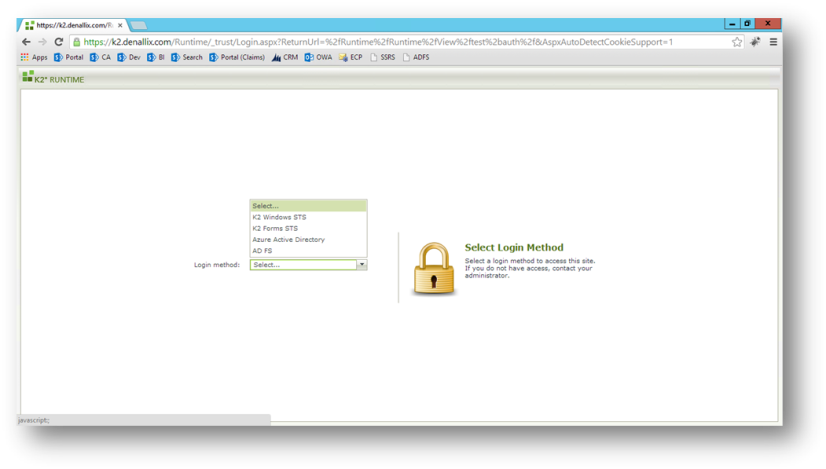Open the Portal (Claims) bookmark
This screenshot has width=826, height=469.
click(x=237, y=57)
